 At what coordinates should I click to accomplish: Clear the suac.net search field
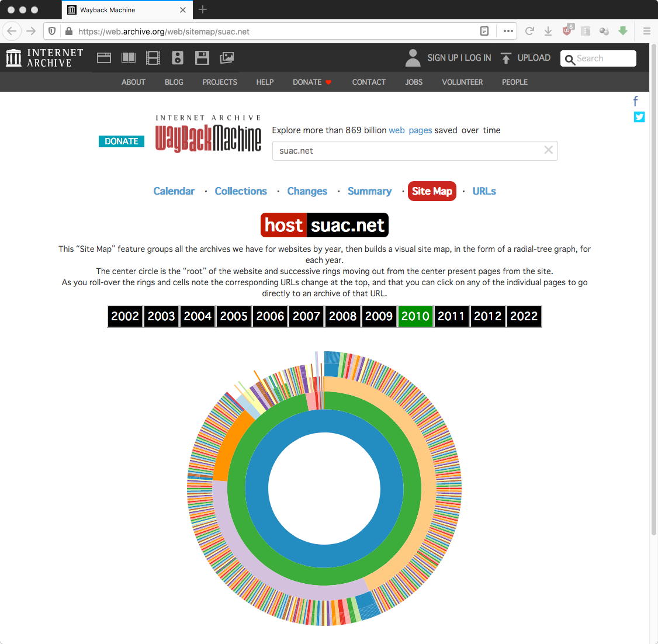pyautogui.click(x=548, y=150)
